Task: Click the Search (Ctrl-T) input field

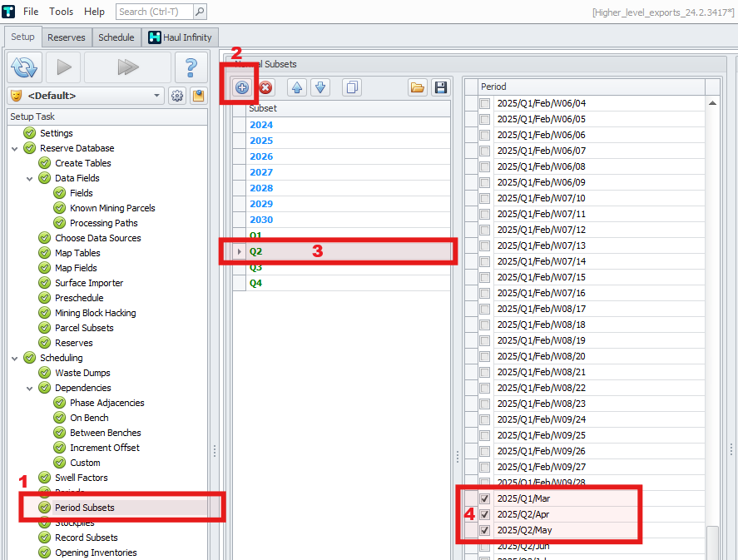Action: point(155,12)
